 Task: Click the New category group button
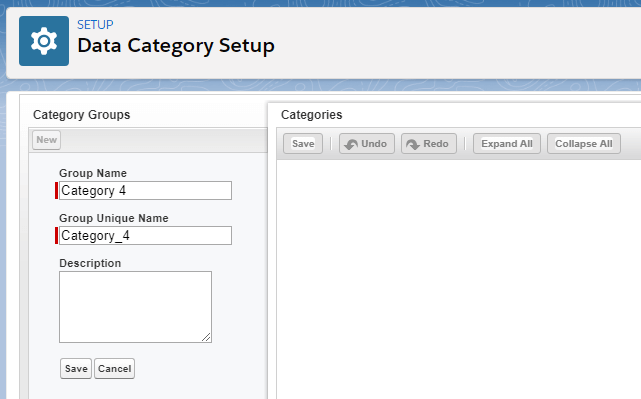47,140
